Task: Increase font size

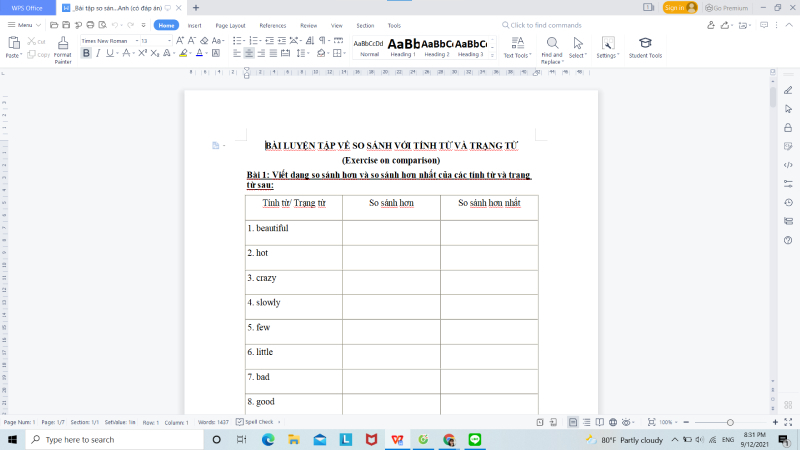Action: pos(180,40)
